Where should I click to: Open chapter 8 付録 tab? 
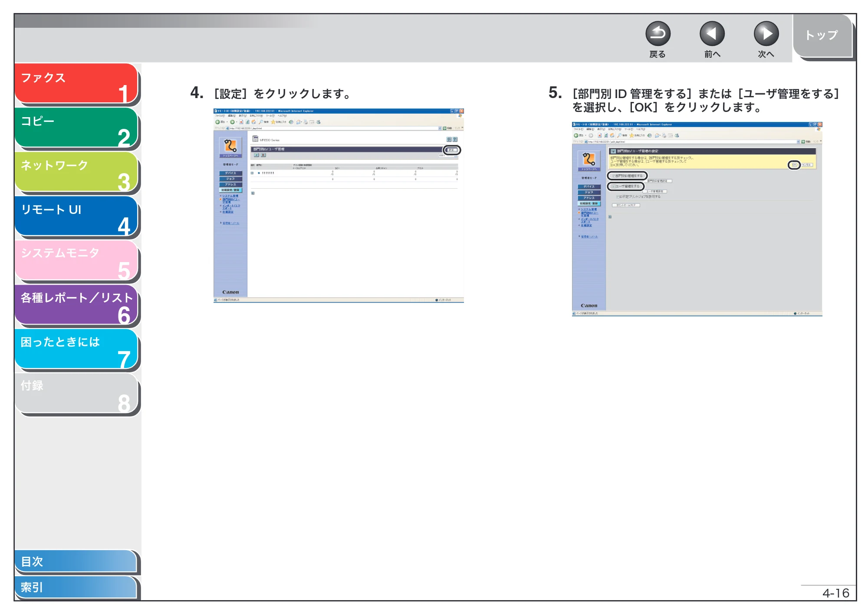pyautogui.click(x=76, y=393)
